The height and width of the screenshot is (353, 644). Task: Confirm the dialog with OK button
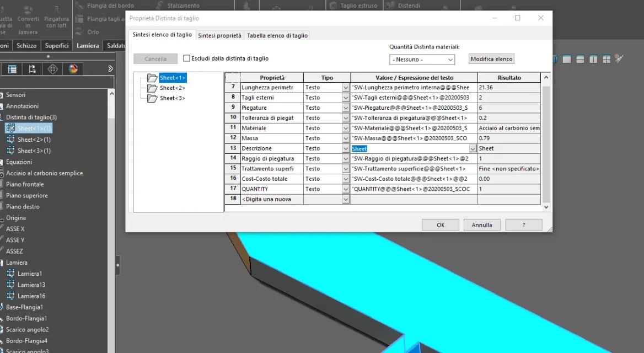point(441,225)
